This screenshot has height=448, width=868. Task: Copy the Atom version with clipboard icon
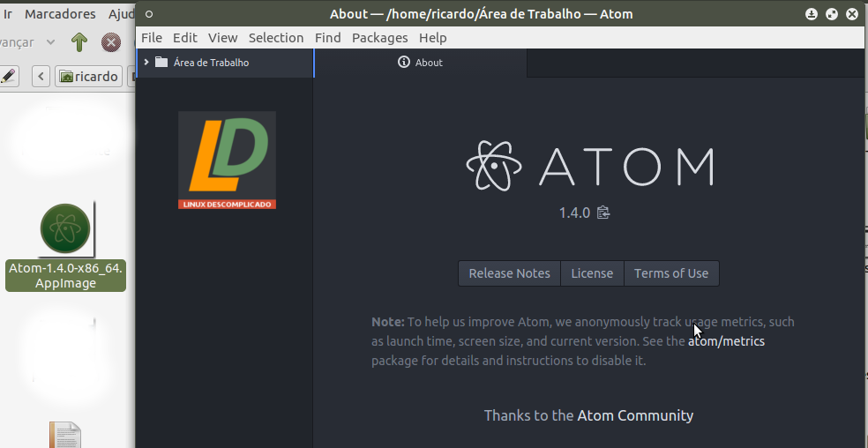click(603, 213)
